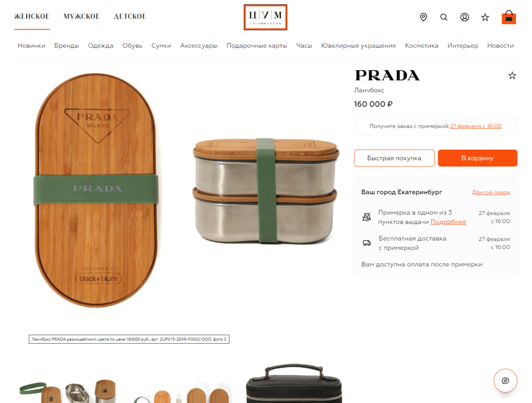
Task: Open the user account icon
Action: pos(464,17)
